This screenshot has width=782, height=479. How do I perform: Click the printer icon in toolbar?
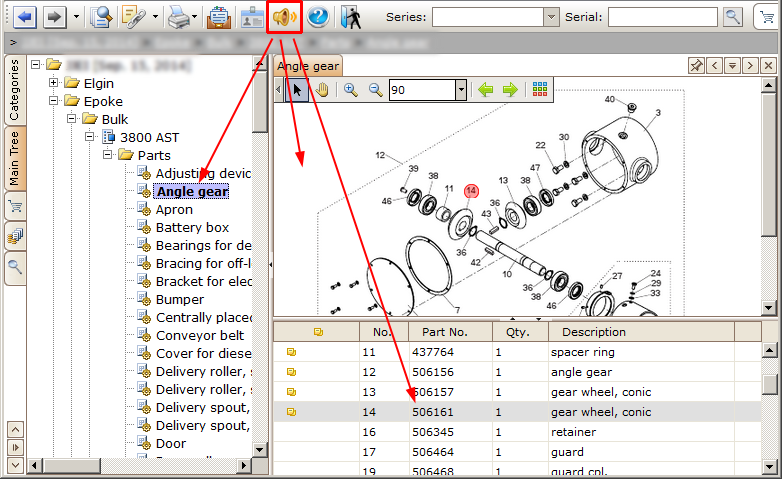[177, 18]
